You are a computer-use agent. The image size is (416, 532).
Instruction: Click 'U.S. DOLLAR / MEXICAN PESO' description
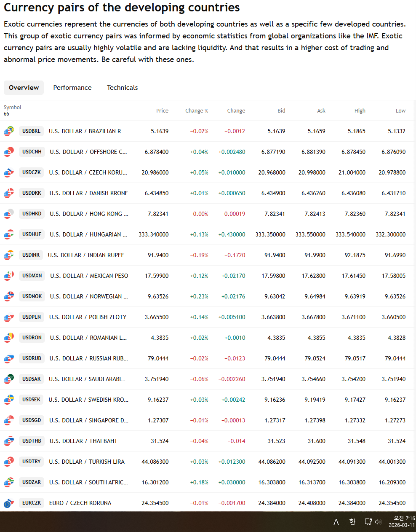coord(89,276)
